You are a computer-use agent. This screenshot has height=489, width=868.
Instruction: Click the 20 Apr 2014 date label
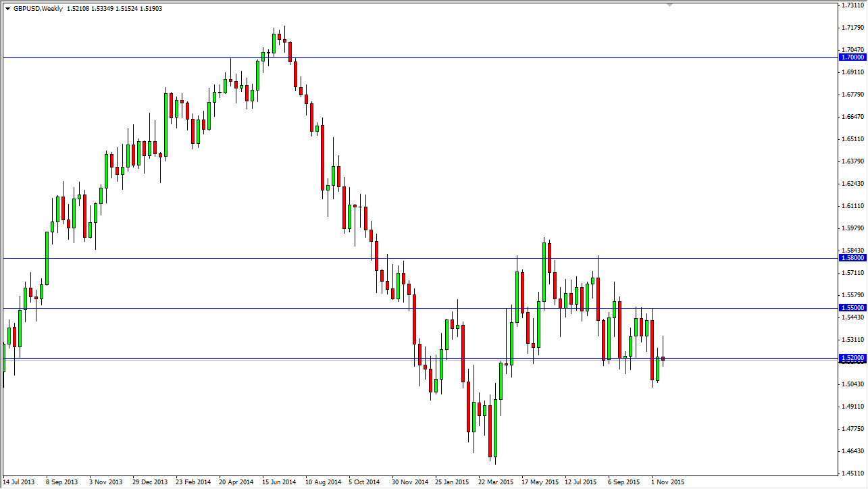[x=236, y=482]
